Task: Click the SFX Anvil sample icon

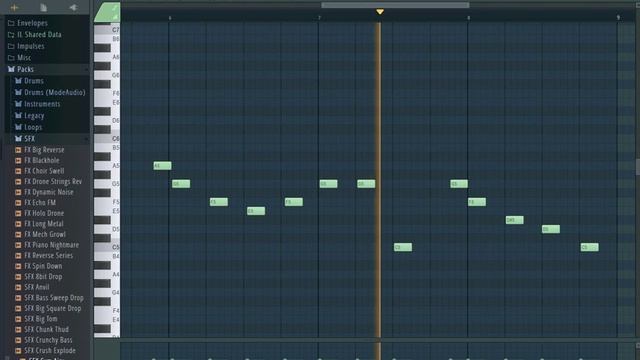Action: [18, 287]
